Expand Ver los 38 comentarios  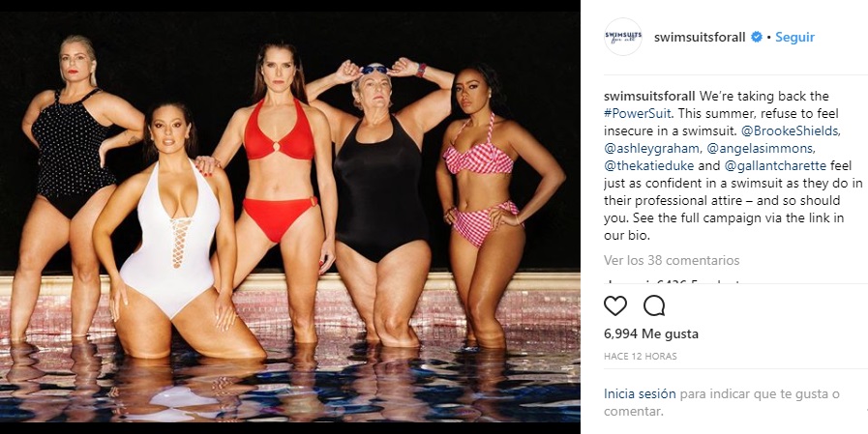pyautogui.click(x=672, y=260)
